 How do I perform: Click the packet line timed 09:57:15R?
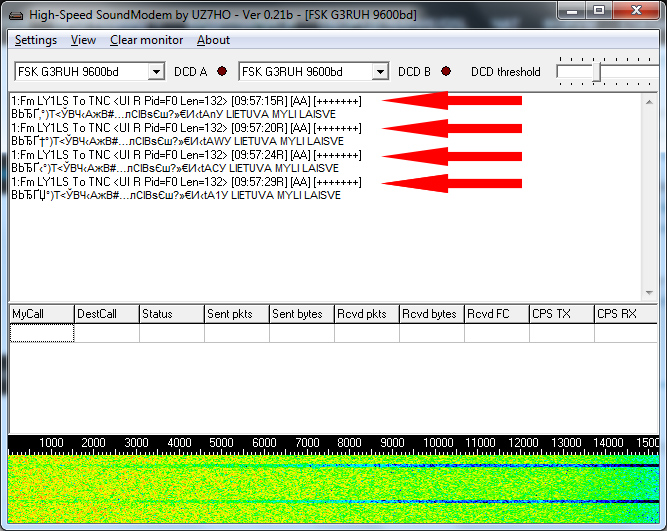tap(186, 101)
